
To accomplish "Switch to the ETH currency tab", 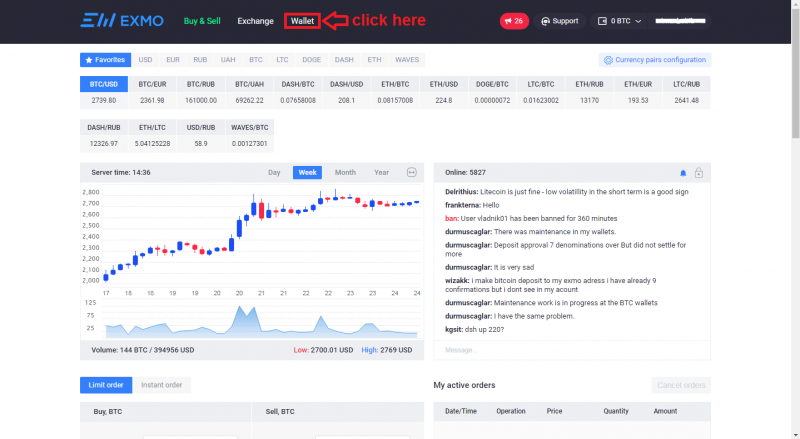I will click(x=374, y=60).
